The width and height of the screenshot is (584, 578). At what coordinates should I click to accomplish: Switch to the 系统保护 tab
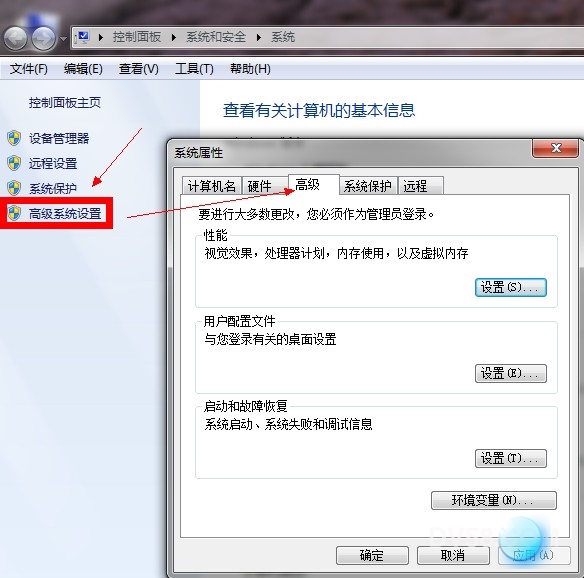[368, 186]
